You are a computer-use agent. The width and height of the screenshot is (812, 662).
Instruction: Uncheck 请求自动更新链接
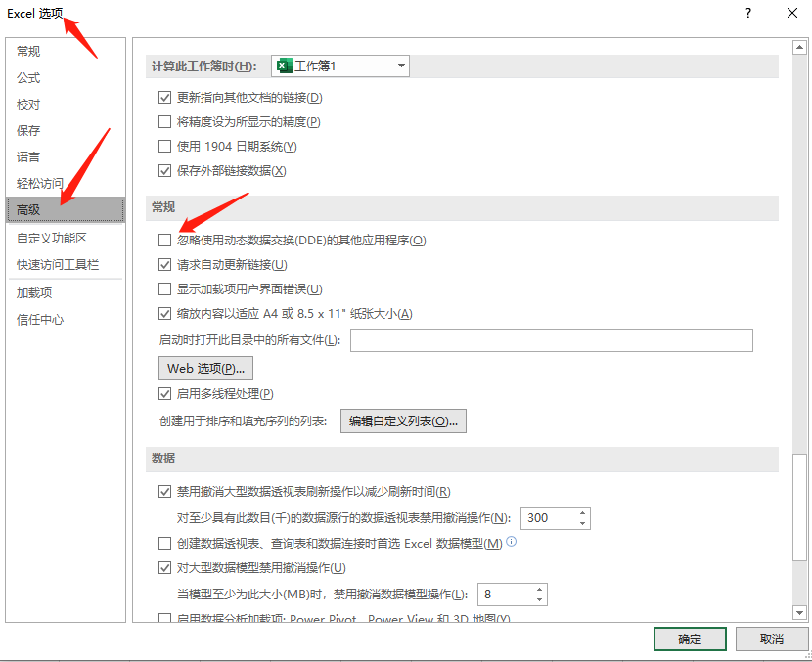(164, 265)
